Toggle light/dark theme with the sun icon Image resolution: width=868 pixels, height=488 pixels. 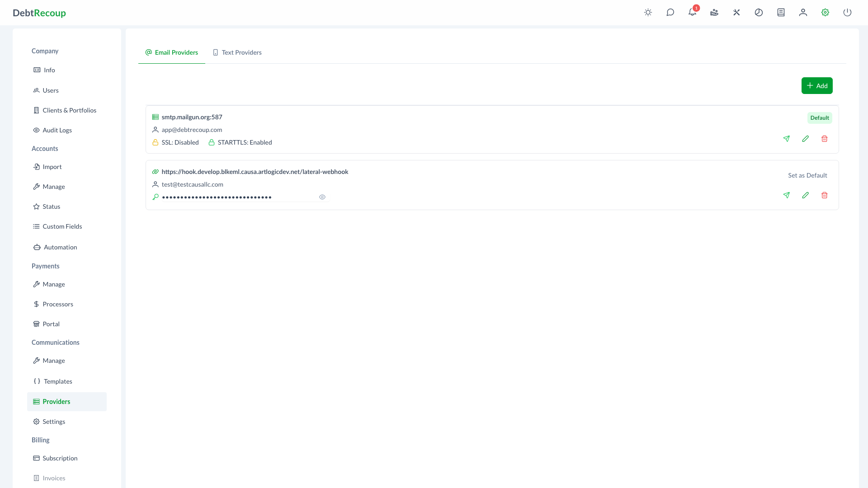click(648, 13)
